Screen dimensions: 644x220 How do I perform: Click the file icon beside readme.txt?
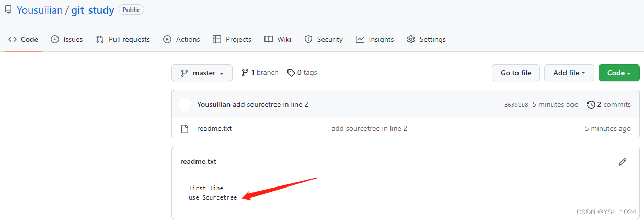coord(185,128)
